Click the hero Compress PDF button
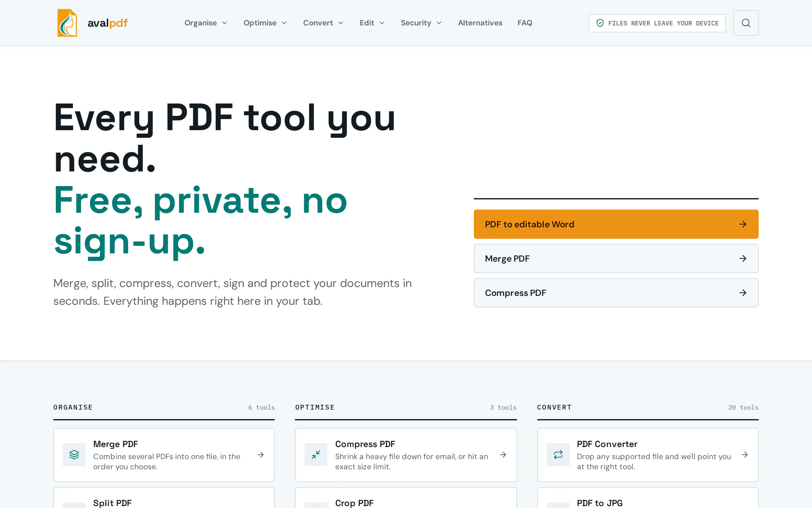Viewport: 812px width, 508px height. (616, 293)
